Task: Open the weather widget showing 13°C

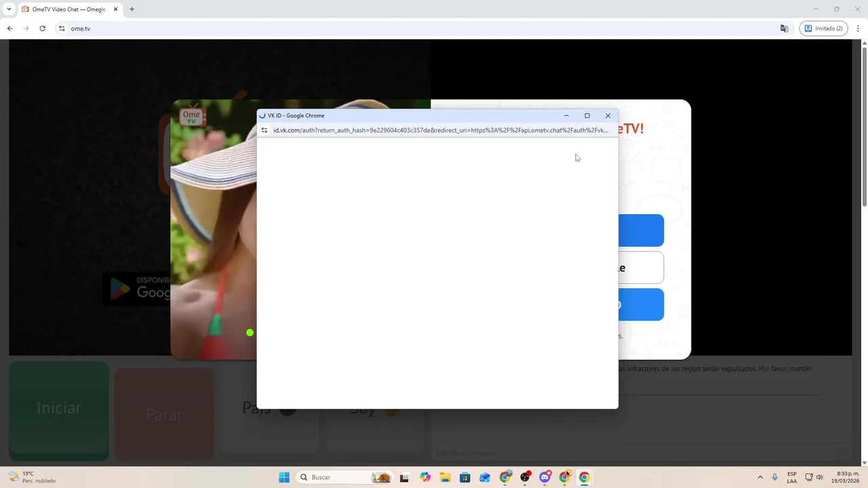Action: (33, 477)
